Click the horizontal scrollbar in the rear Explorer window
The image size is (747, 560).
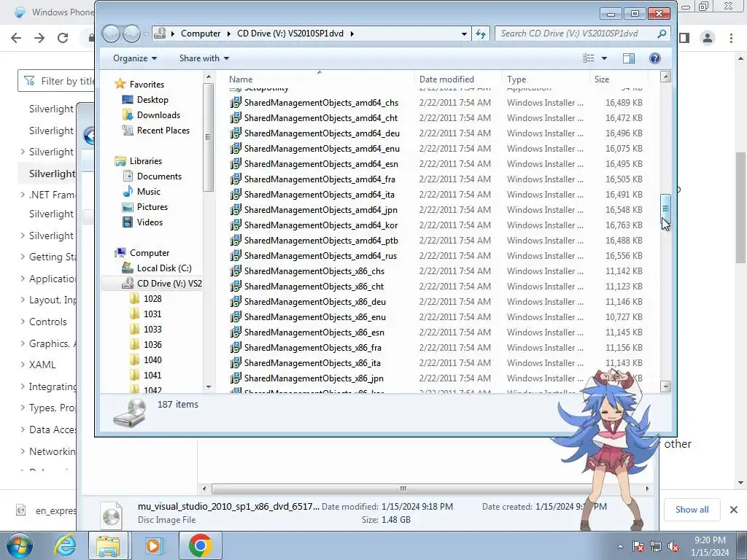click(403, 489)
